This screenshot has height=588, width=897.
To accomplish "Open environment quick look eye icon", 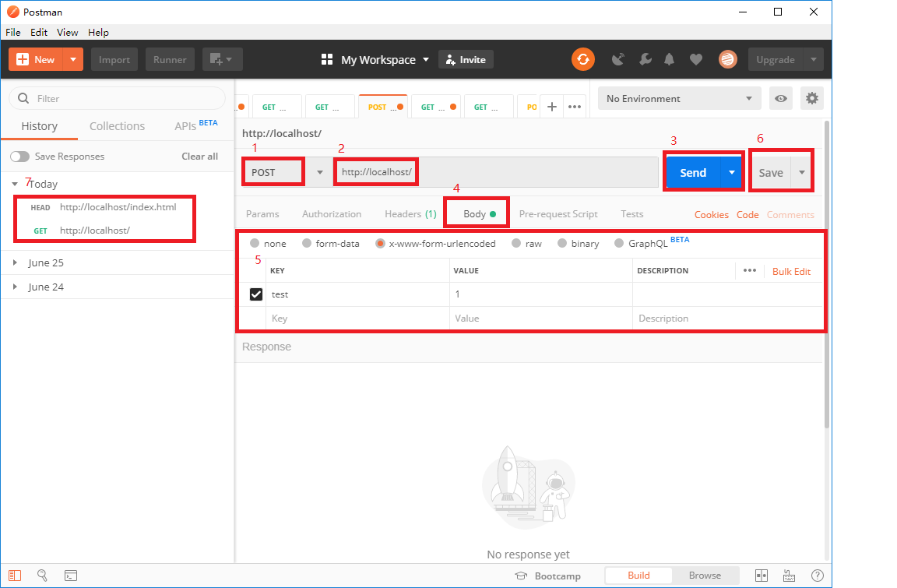I will [781, 98].
